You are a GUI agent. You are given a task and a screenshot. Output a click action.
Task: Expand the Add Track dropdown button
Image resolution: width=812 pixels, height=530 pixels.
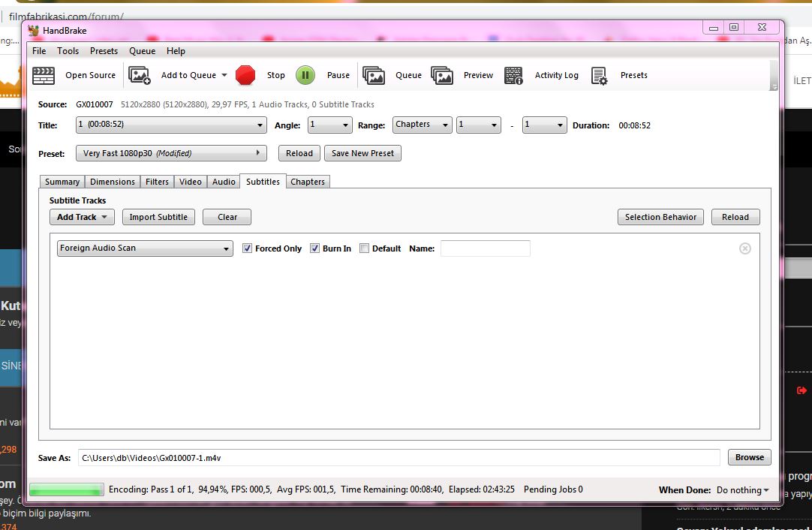tap(82, 217)
